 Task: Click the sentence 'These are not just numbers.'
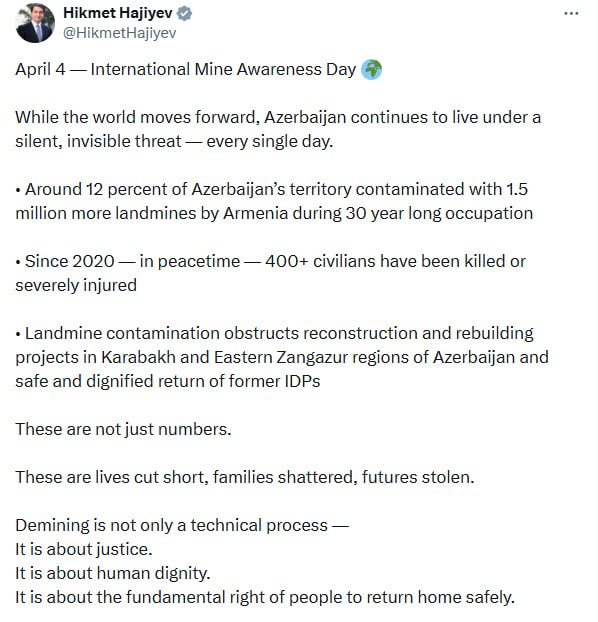(x=123, y=429)
